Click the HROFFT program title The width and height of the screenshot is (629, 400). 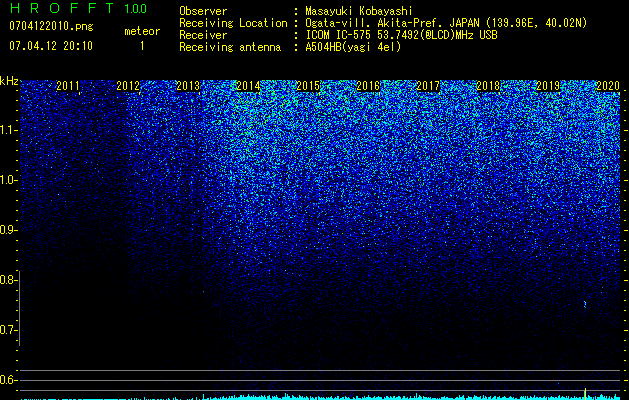tap(62, 8)
